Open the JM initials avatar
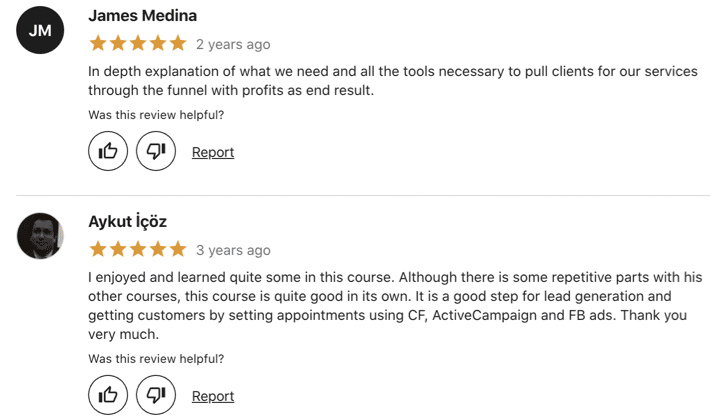Screen dimensions: 711x420 coord(40,30)
